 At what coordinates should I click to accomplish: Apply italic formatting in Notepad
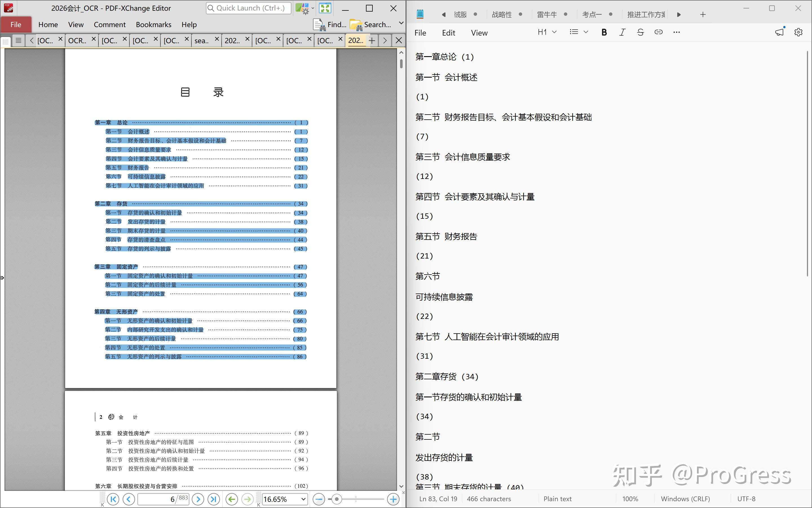tap(622, 32)
